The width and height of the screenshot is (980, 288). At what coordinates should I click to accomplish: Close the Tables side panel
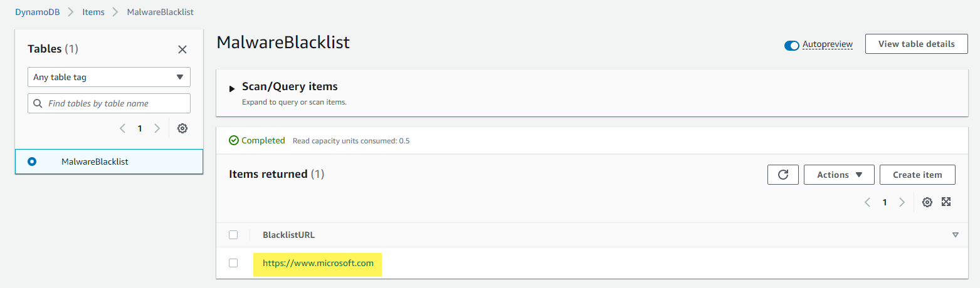(182, 49)
